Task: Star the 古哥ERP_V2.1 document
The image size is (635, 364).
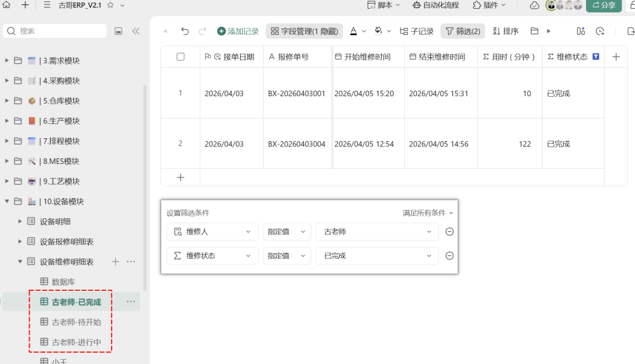Action: [x=110, y=5]
